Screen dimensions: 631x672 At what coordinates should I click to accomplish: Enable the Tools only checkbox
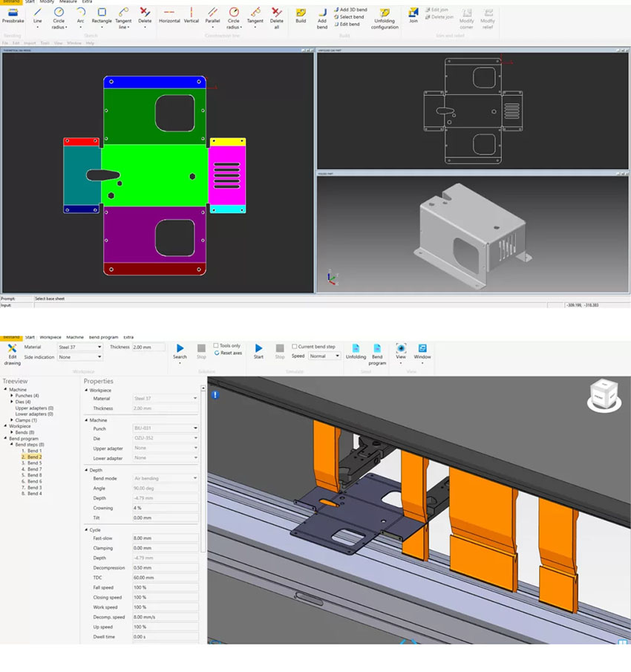(216, 345)
